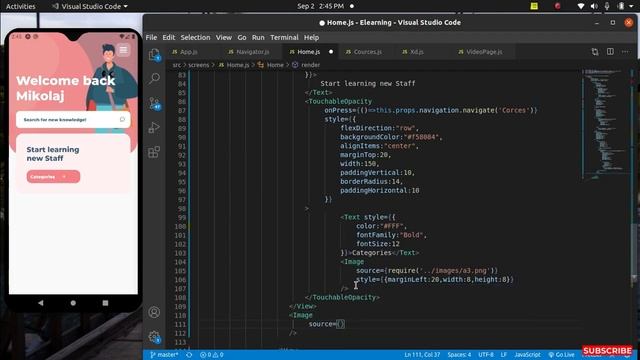Click the Go Live button
Image resolution: width=640 pixels, height=360 pixels.
[x=562, y=355]
